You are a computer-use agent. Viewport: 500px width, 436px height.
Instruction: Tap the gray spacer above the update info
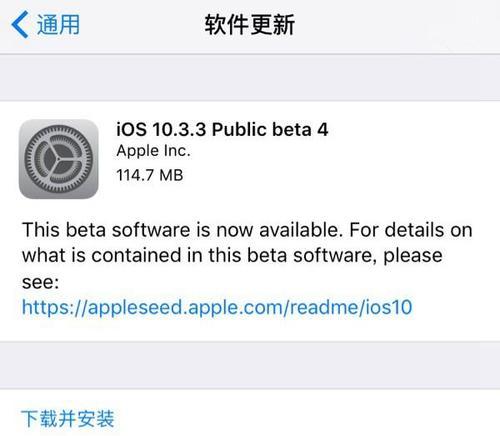tap(250, 77)
